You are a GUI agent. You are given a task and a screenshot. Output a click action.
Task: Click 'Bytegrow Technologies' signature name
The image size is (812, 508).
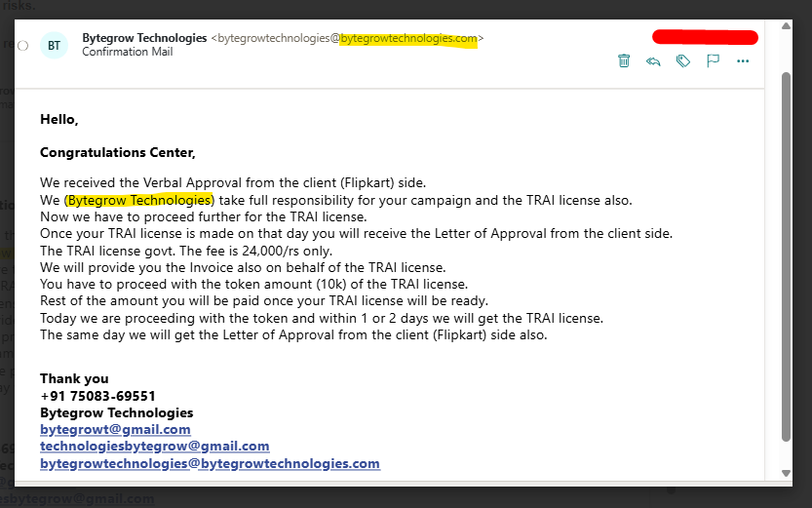tap(117, 412)
